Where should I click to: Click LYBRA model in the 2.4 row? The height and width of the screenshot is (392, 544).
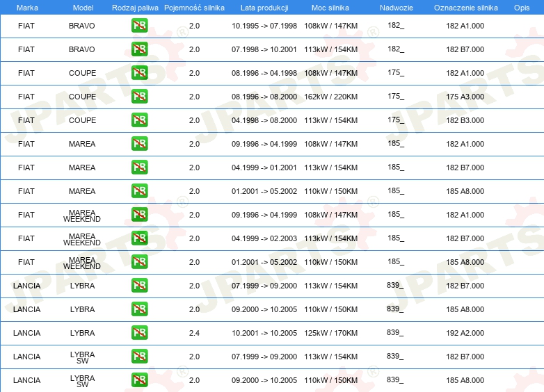(82, 333)
